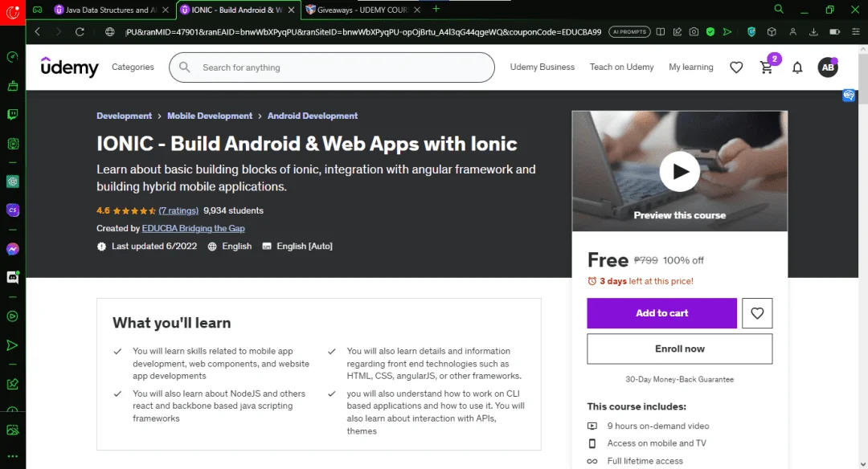Open the battery saver icon
Screen dimensions: 868x469
pos(835,32)
